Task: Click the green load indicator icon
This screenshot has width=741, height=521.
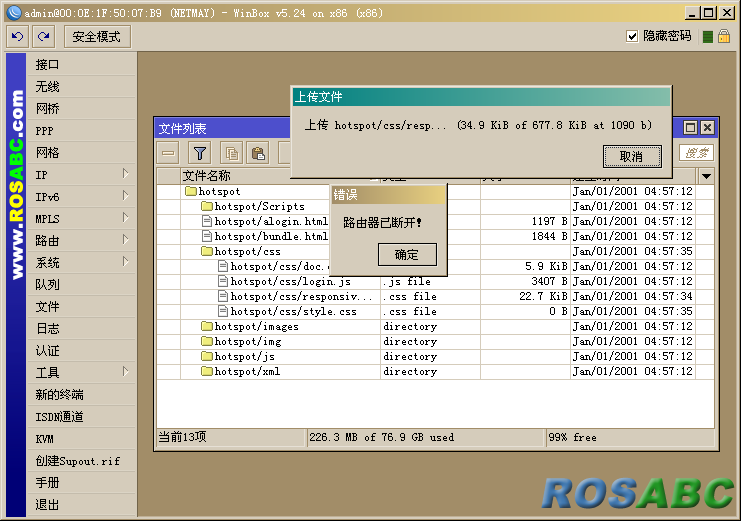Action: [707, 36]
